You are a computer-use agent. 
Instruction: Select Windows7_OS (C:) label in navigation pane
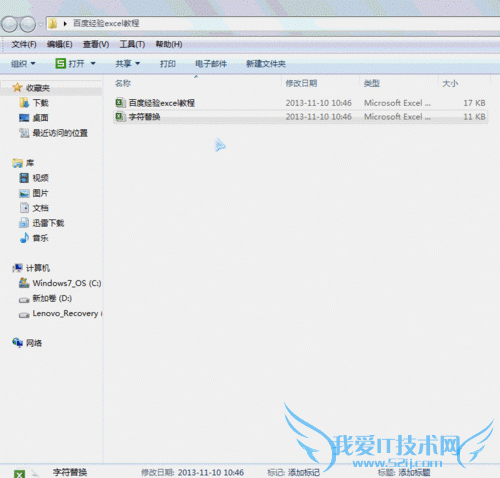click(x=67, y=283)
